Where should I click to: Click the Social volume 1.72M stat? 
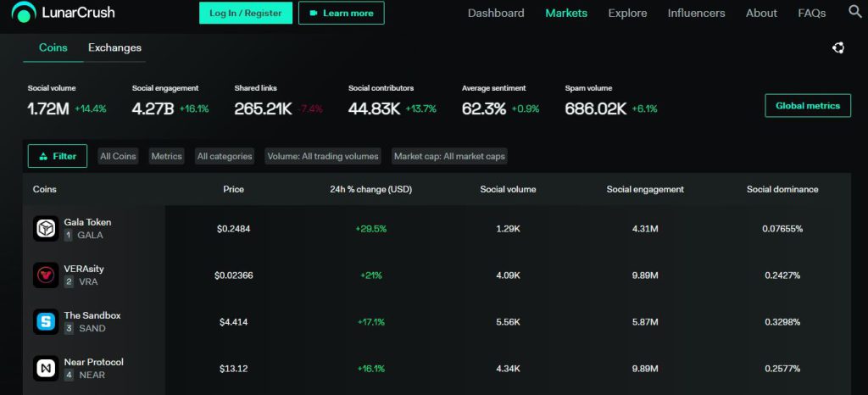pos(67,101)
